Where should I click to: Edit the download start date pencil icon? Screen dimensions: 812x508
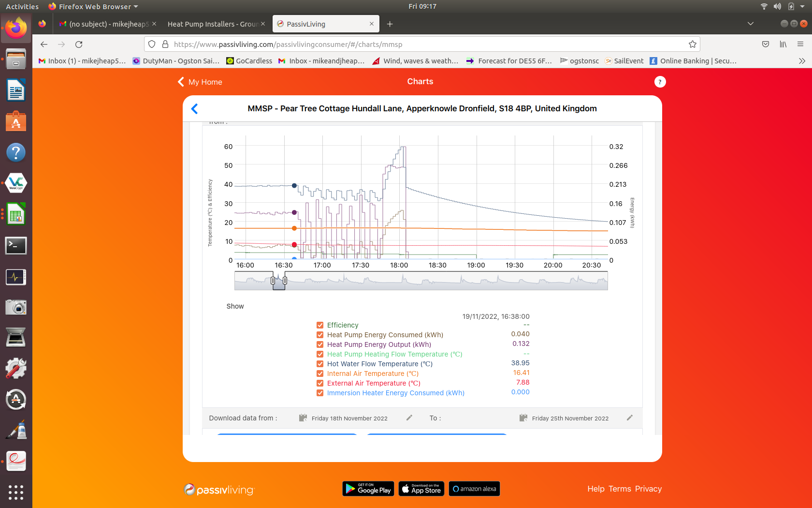tap(409, 418)
